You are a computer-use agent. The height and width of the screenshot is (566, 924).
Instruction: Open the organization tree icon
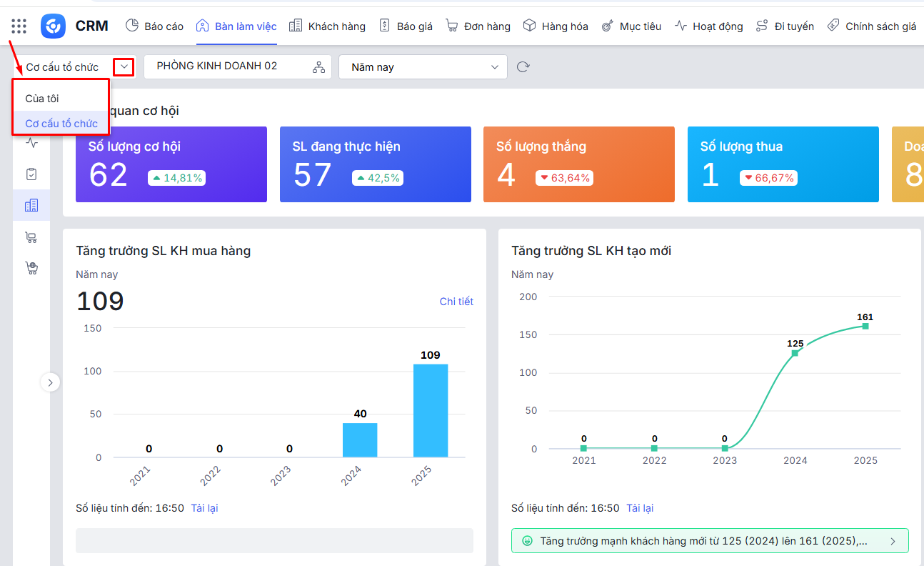318,67
